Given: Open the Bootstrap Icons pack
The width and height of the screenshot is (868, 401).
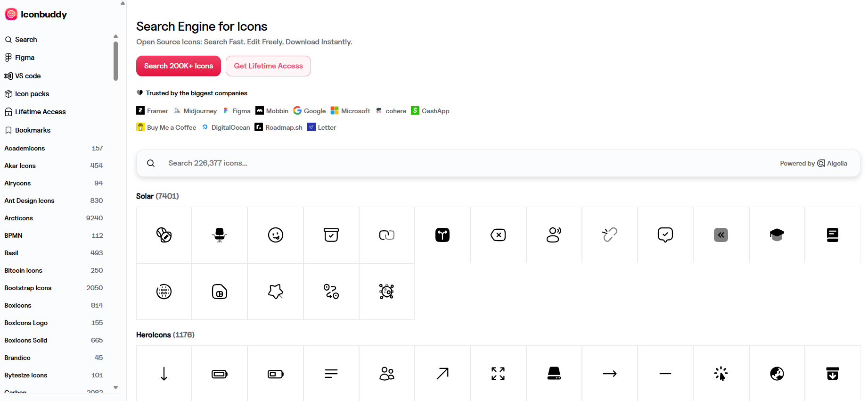Looking at the screenshot, I should (x=28, y=288).
